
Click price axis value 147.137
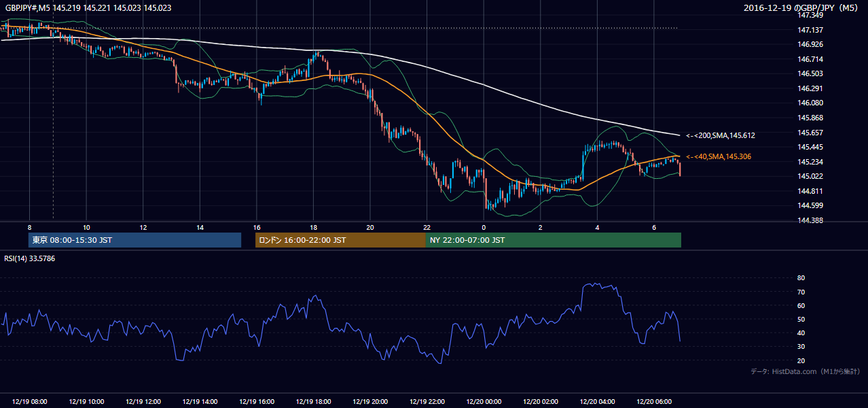click(x=810, y=30)
